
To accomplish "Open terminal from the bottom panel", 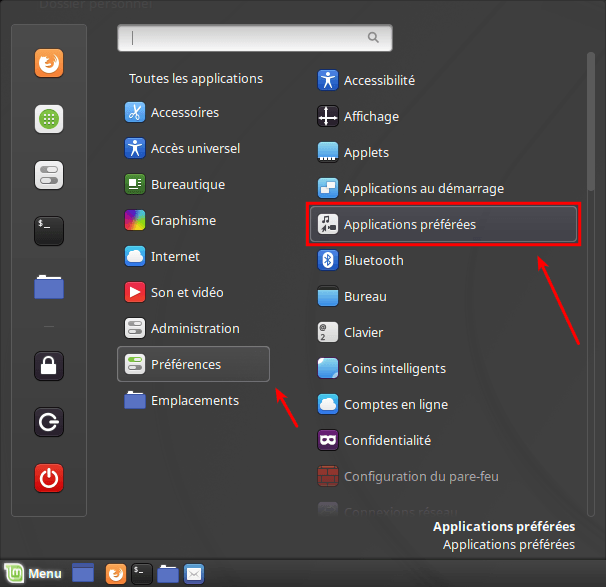I will tap(141, 573).
